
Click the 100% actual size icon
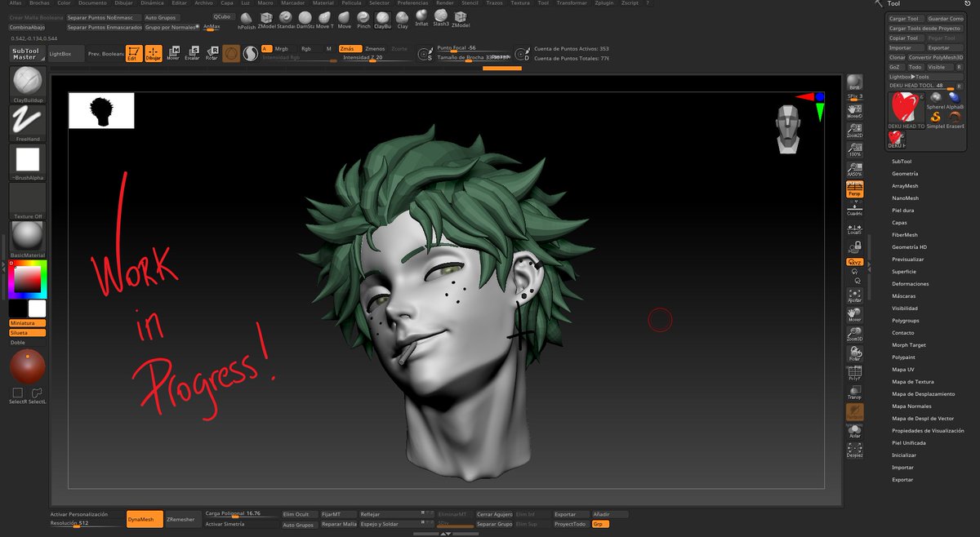click(x=854, y=149)
